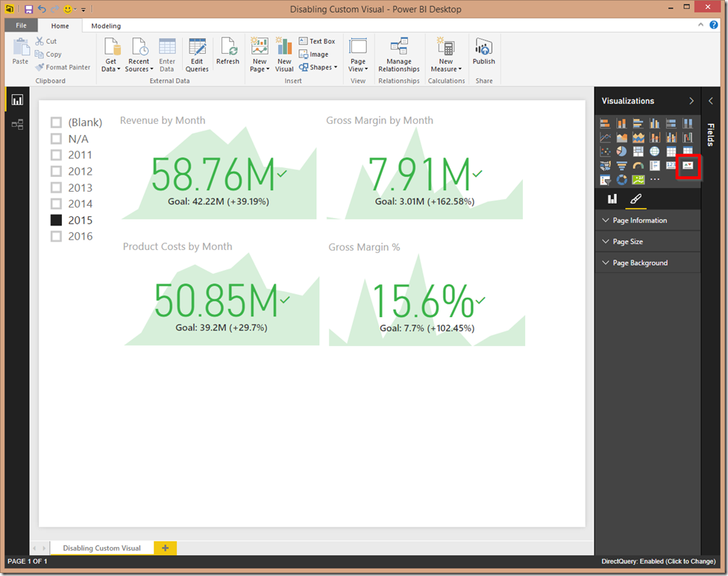Select the Table visualization
This screenshot has height=576, width=728.
pyautogui.click(x=671, y=151)
